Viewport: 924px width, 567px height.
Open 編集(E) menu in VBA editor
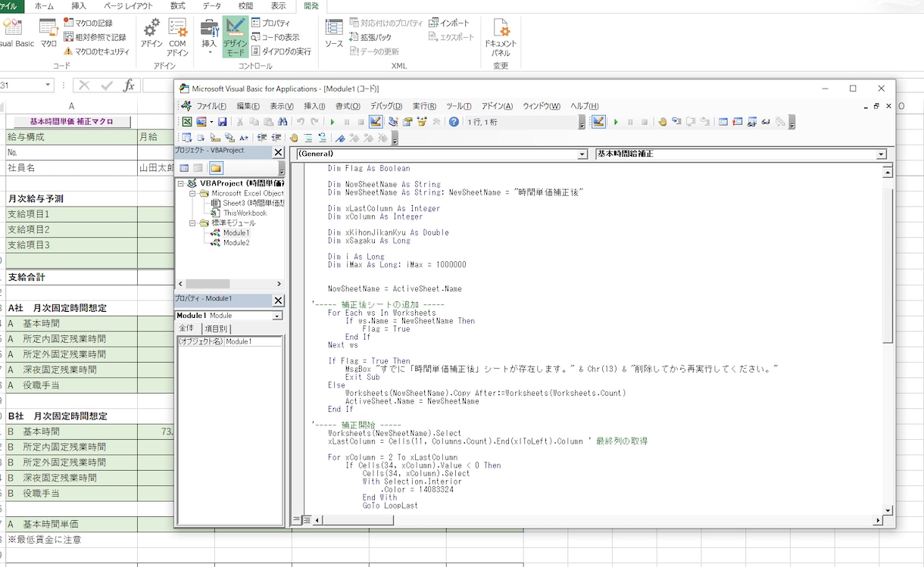(248, 106)
